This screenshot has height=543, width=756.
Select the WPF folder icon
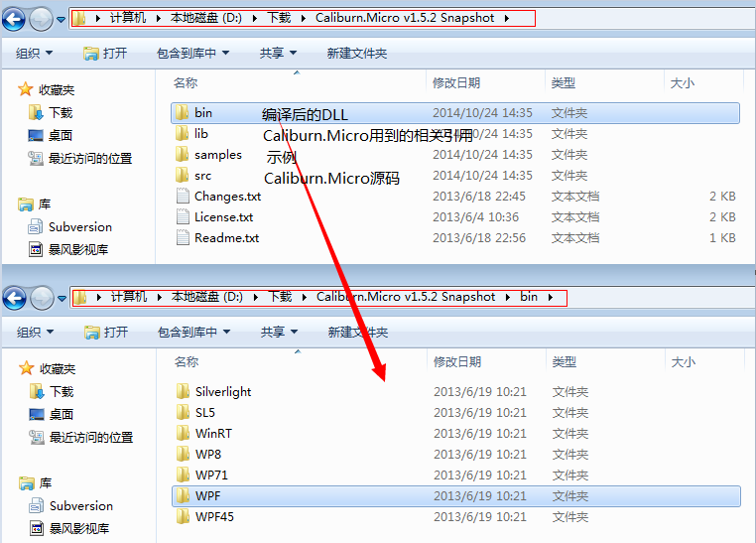(x=184, y=495)
